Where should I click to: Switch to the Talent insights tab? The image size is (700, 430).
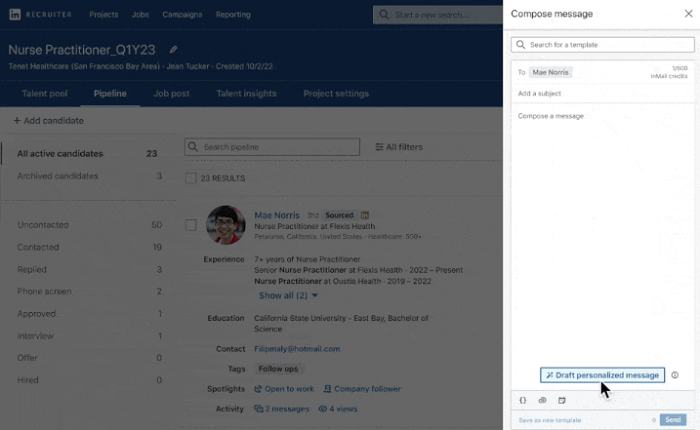[246, 94]
